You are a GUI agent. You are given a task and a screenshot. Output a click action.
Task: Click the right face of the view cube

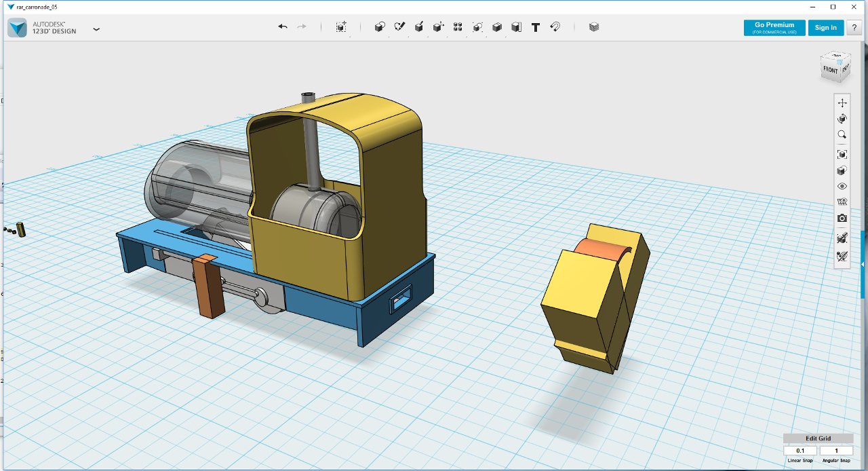[845, 68]
